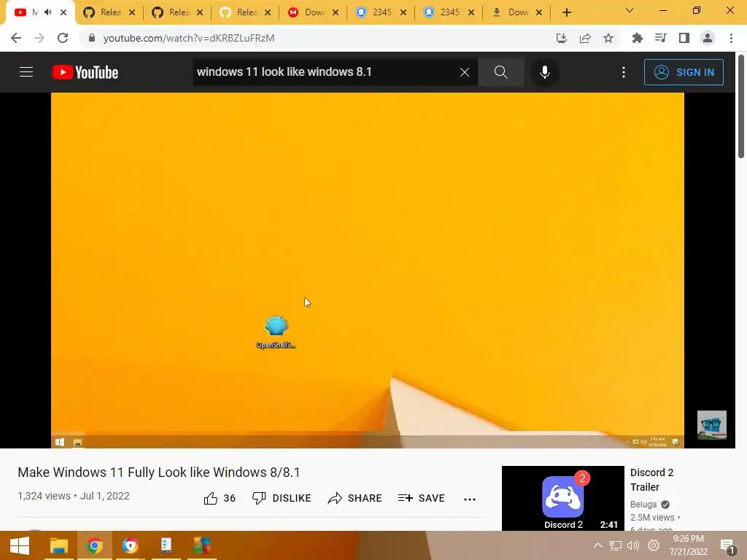747x560 pixels.
Task: Open more actions ellipsis under video
Action: coord(470,499)
